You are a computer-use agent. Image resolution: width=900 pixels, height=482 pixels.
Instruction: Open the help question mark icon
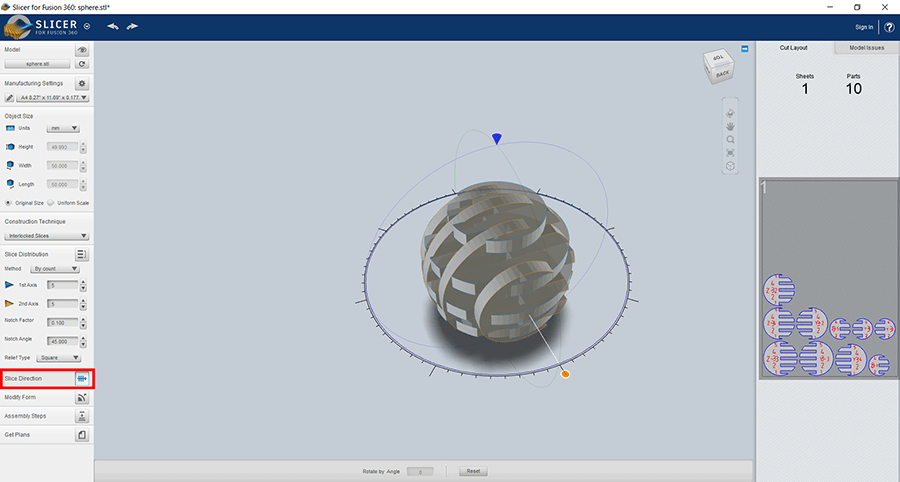(888, 27)
